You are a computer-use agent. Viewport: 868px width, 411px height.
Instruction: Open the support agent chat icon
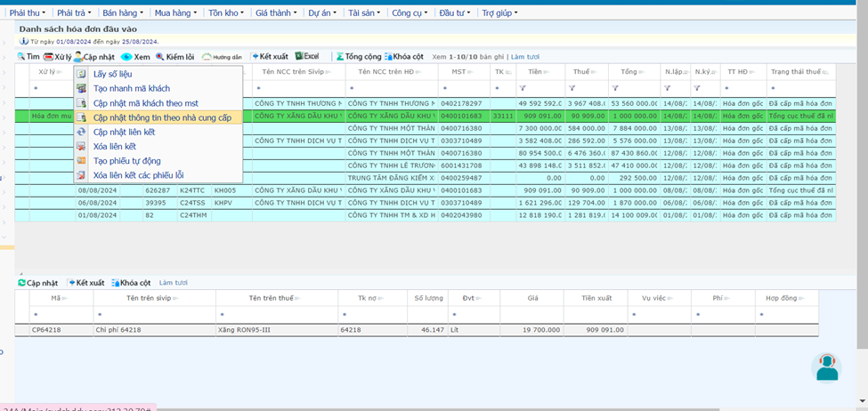point(827,367)
